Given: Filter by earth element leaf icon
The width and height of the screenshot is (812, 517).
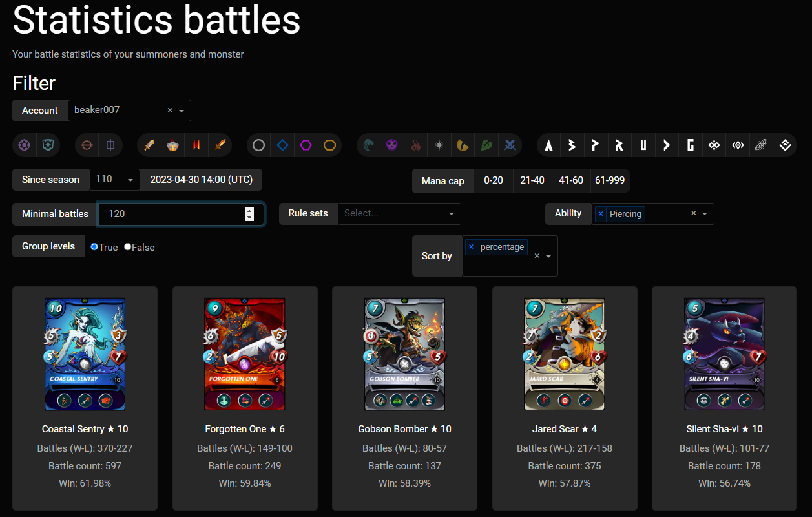Looking at the screenshot, I should [x=486, y=145].
